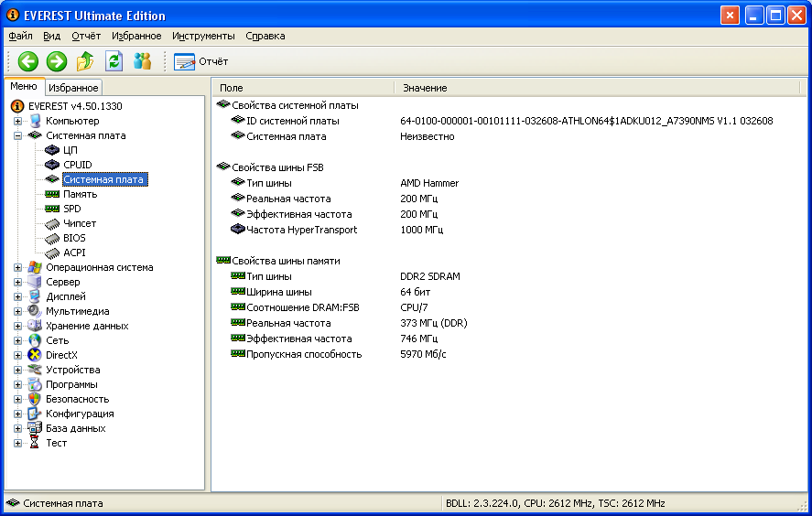Click the DirectX X icon
This screenshot has width=812, height=516.
tap(35, 355)
